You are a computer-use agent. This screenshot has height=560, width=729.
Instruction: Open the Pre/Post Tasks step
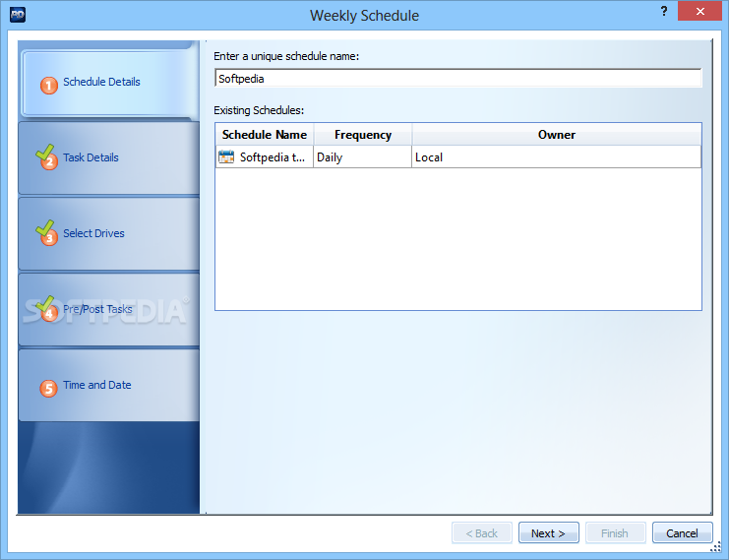click(109, 309)
